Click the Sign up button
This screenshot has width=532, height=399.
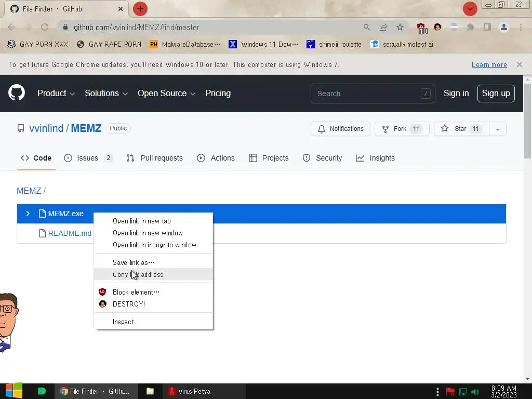(x=496, y=94)
